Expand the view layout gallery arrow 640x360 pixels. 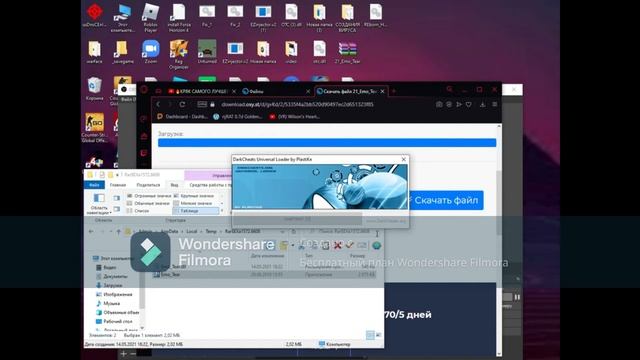pyautogui.click(x=222, y=211)
